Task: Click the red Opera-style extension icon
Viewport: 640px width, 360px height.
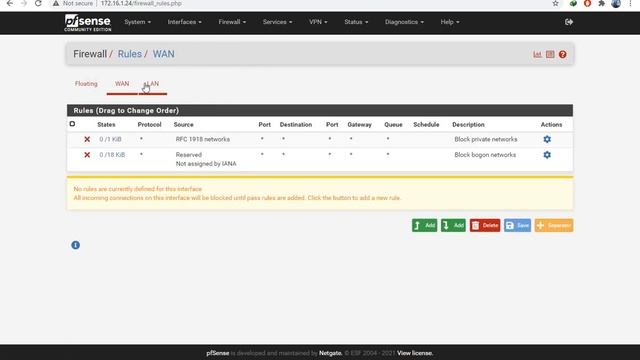Action: coord(587,3)
